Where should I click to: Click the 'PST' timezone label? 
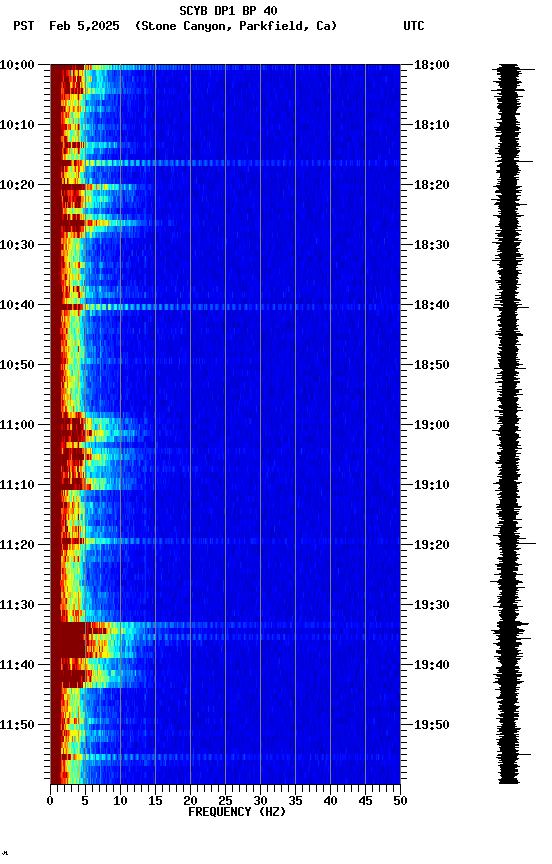(x=24, y=26)
